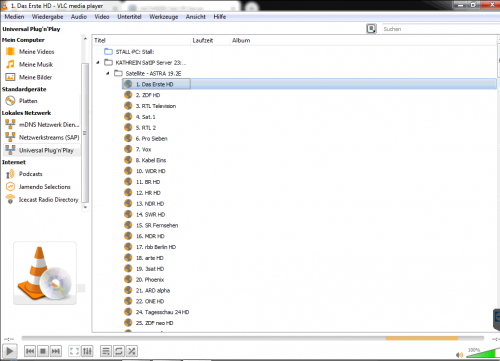Change the playlist view mode icon
This screenshot has height=361, width=500.
point(371,29)
